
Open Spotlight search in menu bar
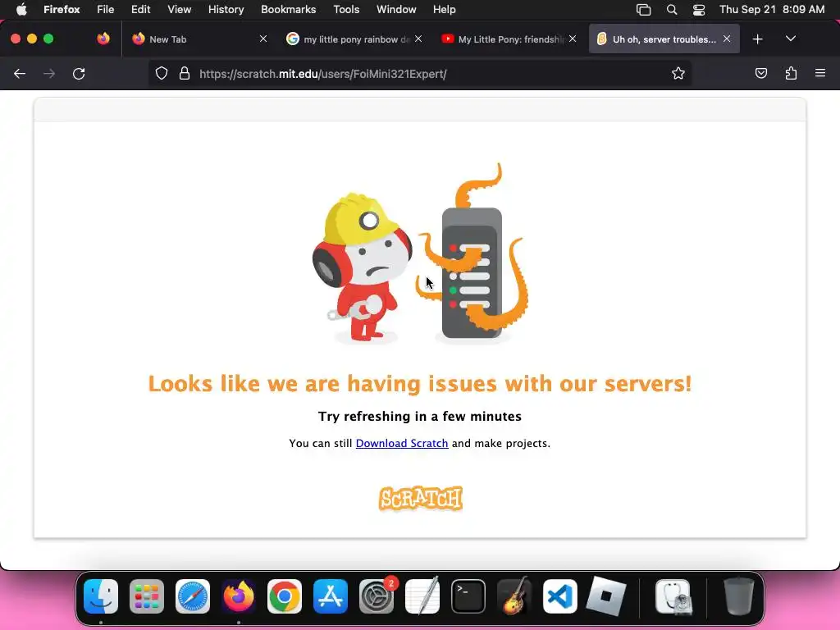672,10
